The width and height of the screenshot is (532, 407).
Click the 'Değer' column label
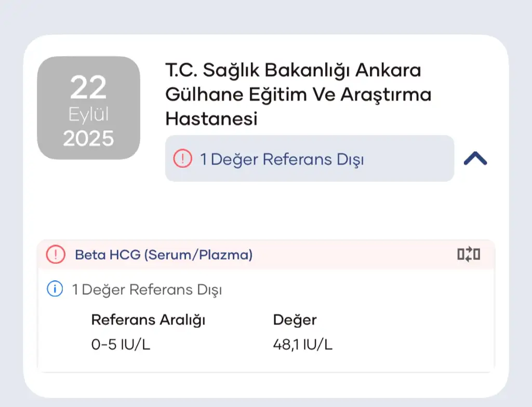point(295,320)
